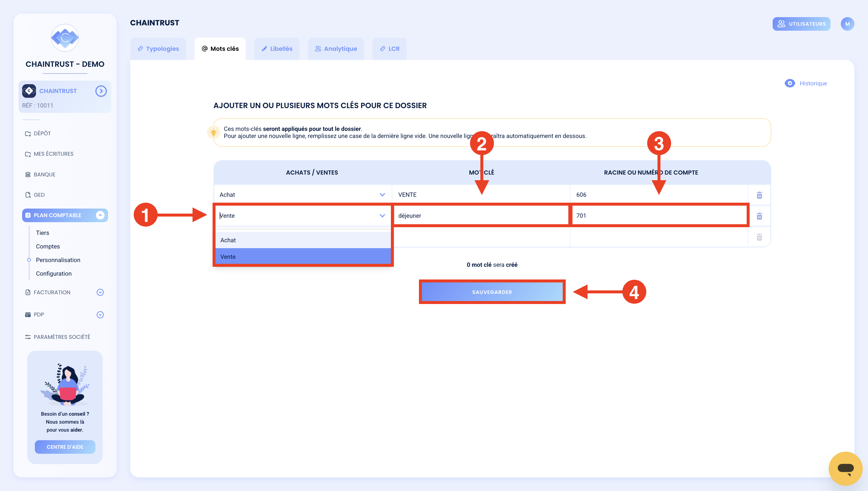868x491 pixels.
Task: Open Tiers under Plan comptable
Action: (x=43, y=233)
